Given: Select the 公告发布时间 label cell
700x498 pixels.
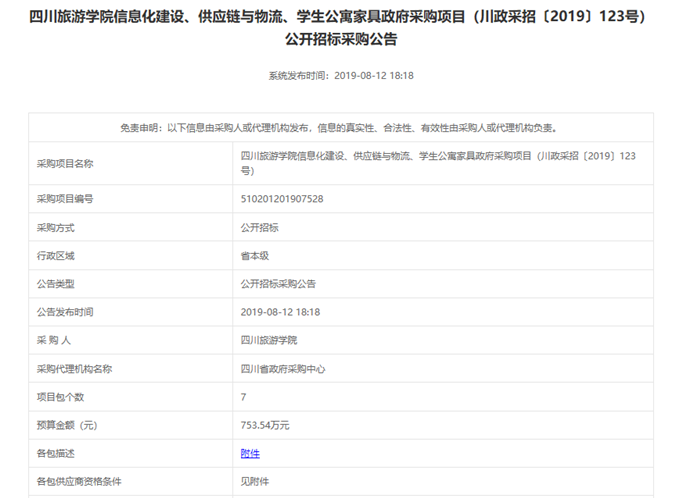Looking at the screenshot, I should 131,312.
